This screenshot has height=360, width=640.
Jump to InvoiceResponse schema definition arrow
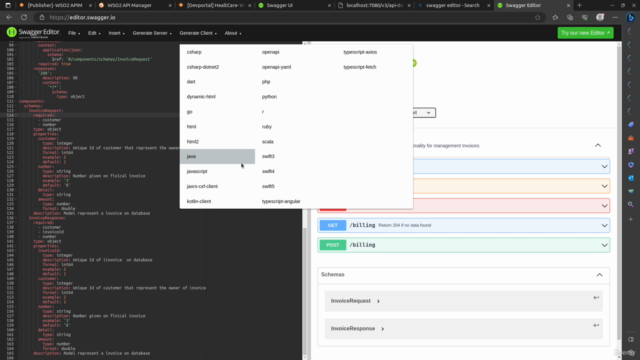(596, 325)
